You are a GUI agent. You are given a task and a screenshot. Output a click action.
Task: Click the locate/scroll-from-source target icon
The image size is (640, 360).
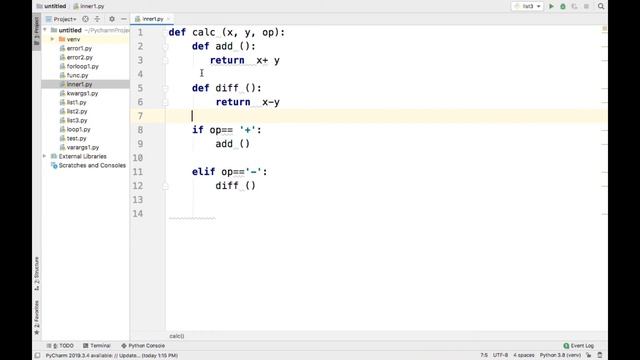click(85, 19)
